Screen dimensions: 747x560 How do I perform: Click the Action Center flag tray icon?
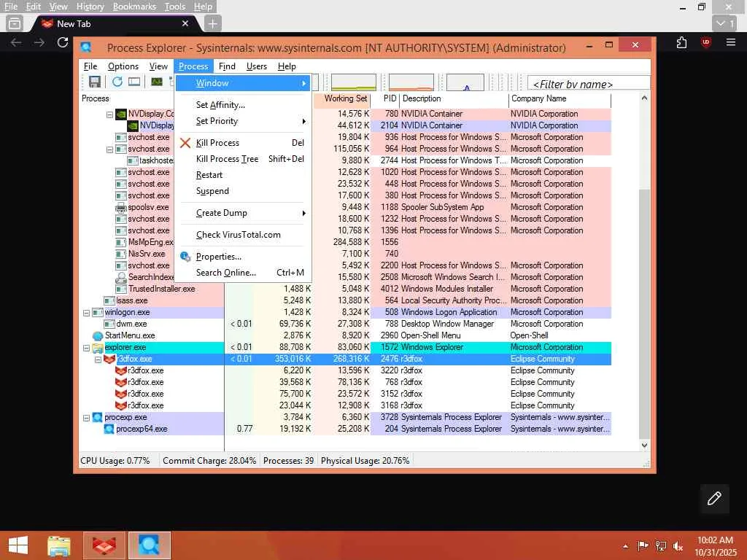[643, 546]
